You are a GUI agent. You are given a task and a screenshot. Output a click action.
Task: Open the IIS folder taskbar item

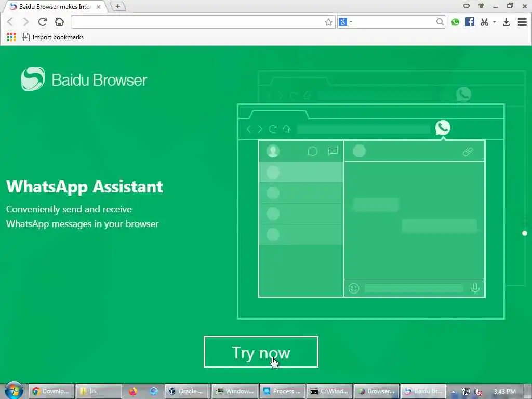tap(98, 391)
